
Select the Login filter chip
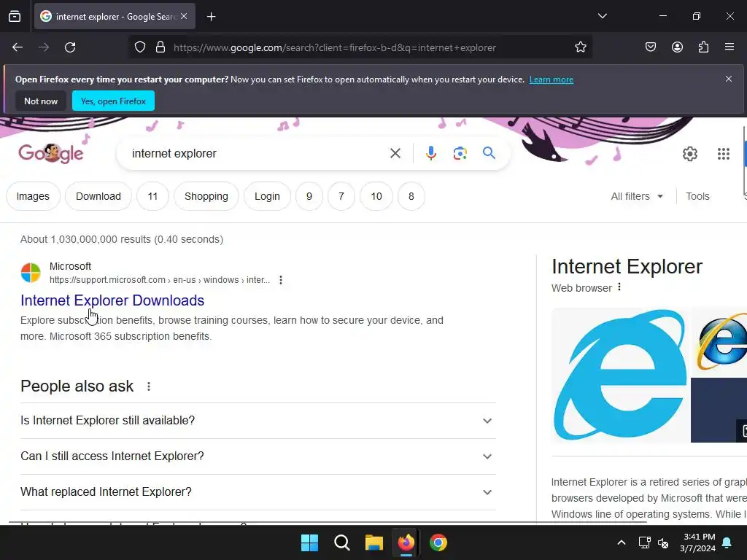coord(267,196)
